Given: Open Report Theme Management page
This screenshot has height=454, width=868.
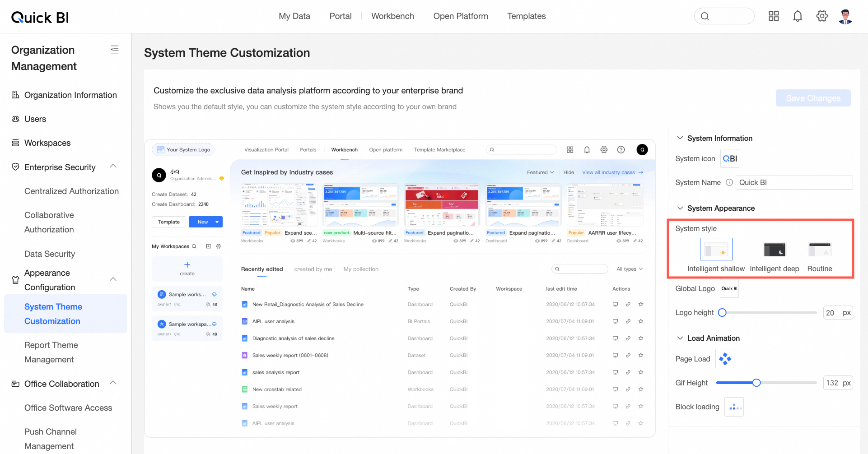Looking at the screenshot, I should (51, 352).
